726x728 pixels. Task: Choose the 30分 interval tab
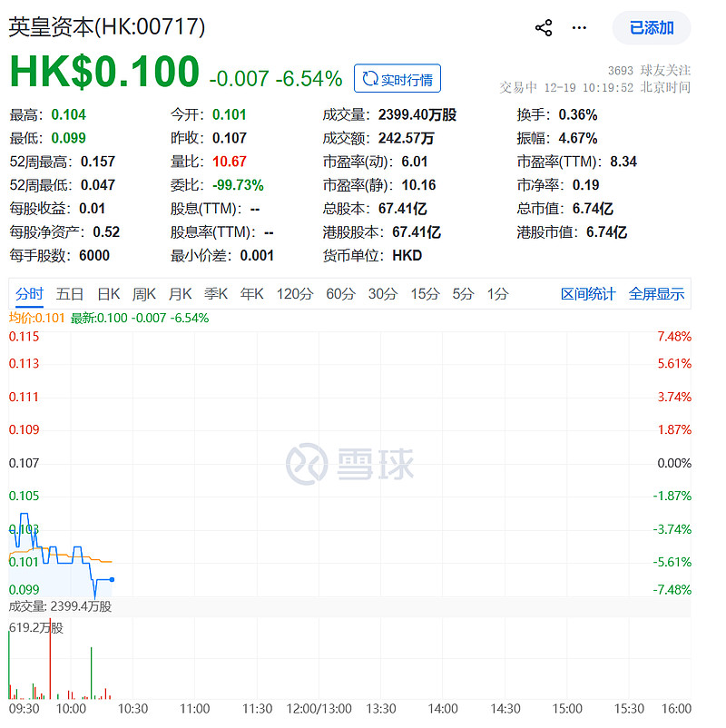tap(383, 294)
